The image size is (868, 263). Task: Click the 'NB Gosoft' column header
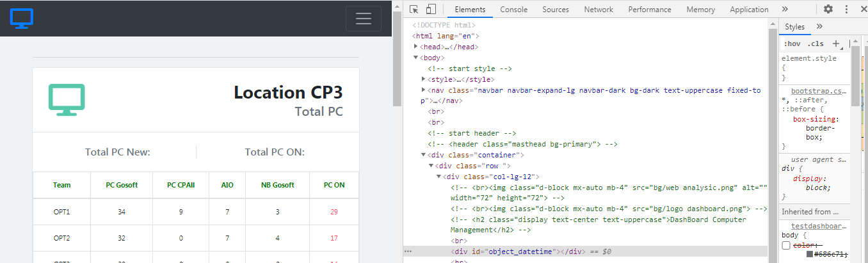click(x=278, y=185)
